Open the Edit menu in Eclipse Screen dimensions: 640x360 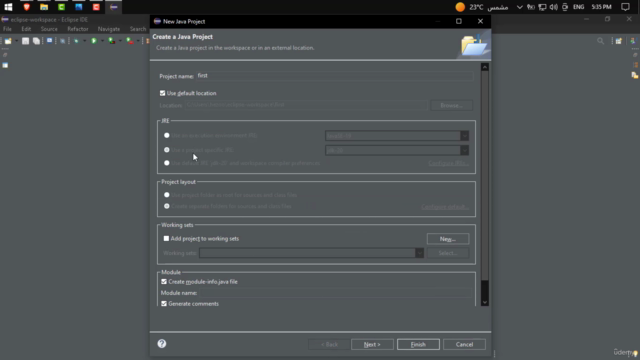tap(26, 29)
